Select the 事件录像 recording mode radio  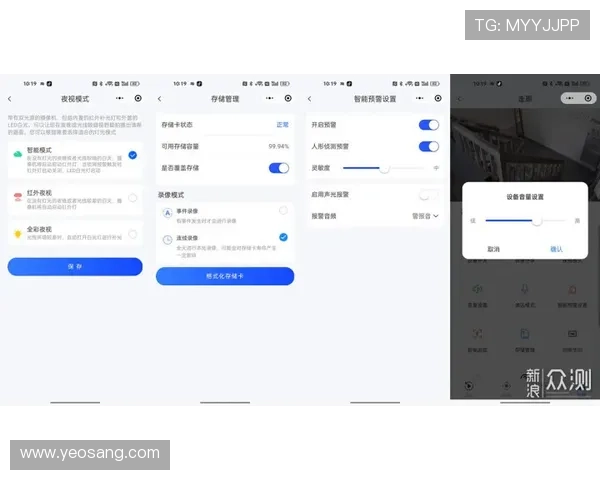point(283,210)
